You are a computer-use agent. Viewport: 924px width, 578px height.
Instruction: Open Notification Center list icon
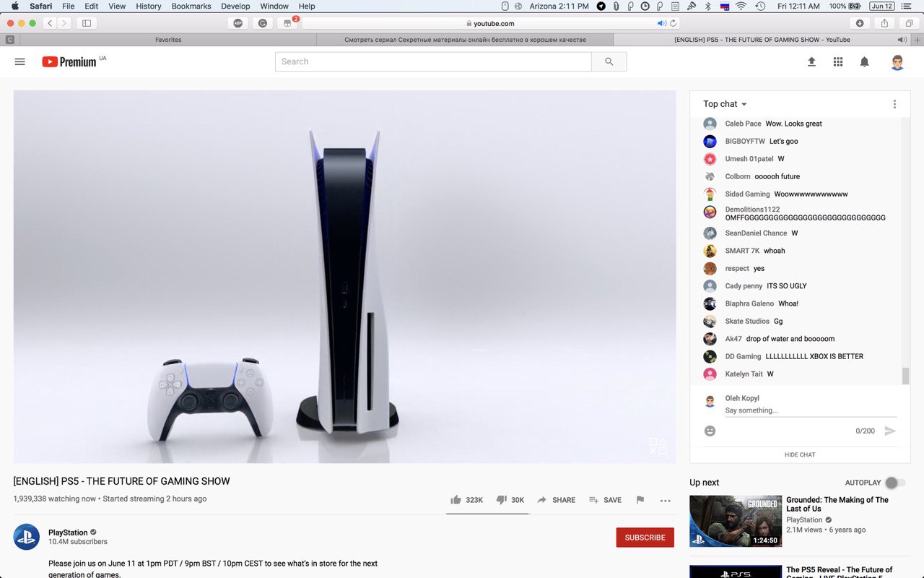click(907, 6)
